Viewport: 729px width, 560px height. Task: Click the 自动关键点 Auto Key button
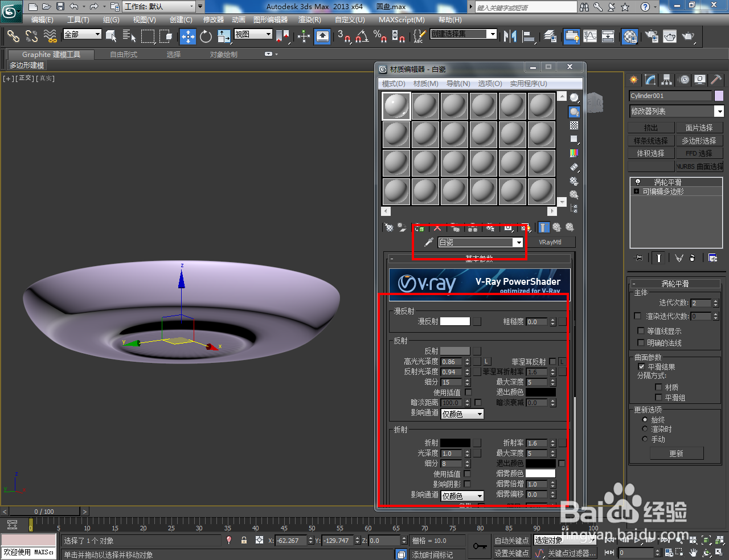point(511,540)
